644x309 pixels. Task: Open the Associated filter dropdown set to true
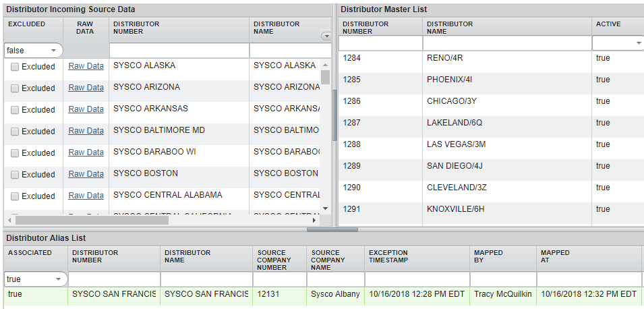[57, 279]
